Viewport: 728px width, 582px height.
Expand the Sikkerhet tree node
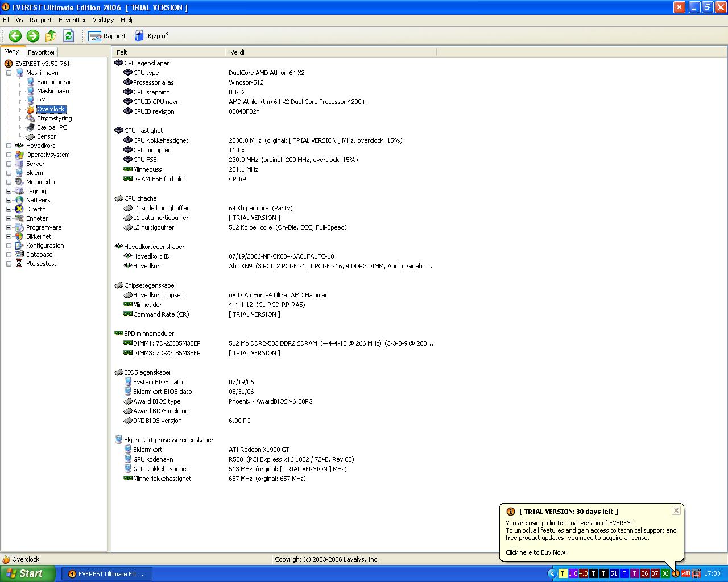9,236
